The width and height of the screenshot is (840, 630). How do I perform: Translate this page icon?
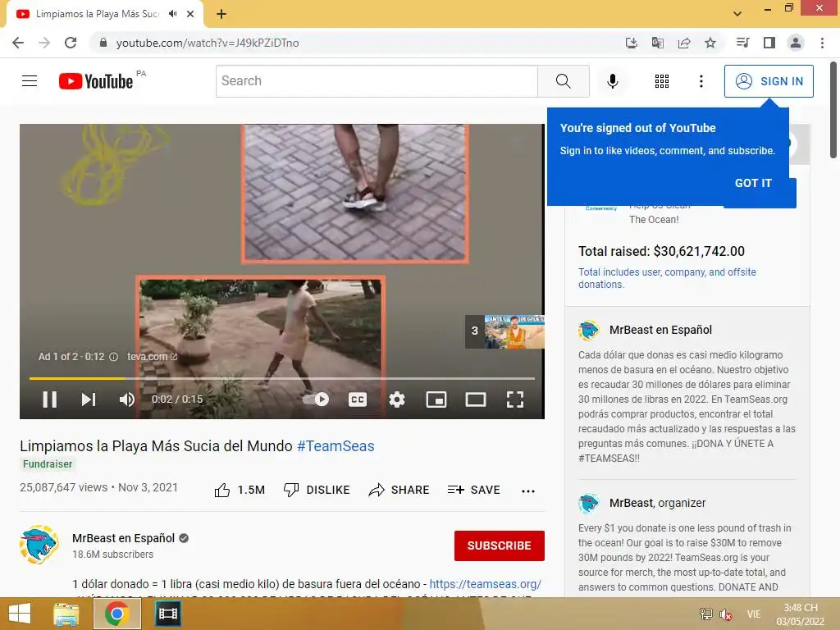(657, 43)
